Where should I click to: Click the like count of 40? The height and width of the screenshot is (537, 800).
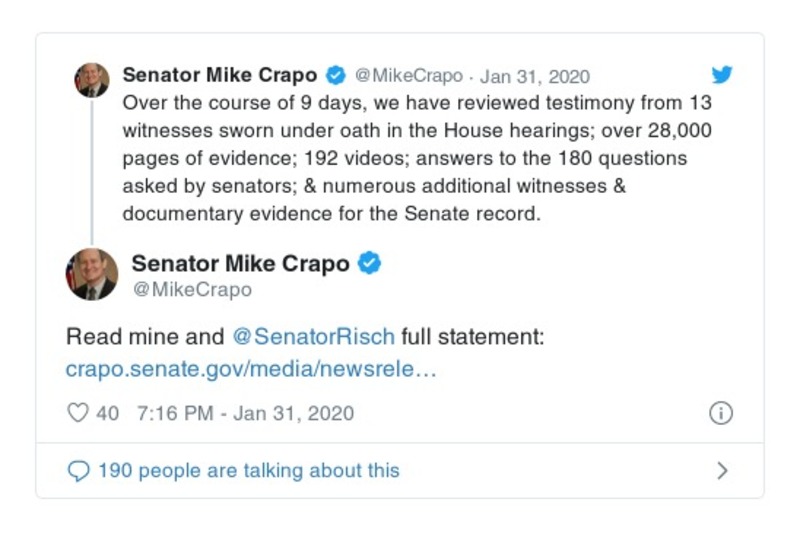coord(107,413)
